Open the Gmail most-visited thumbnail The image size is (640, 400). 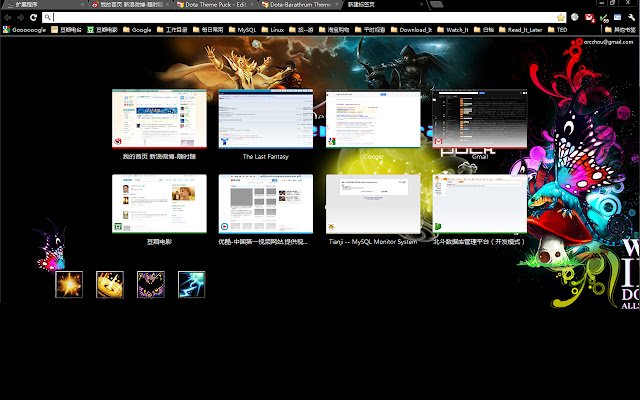coord(480,119)
